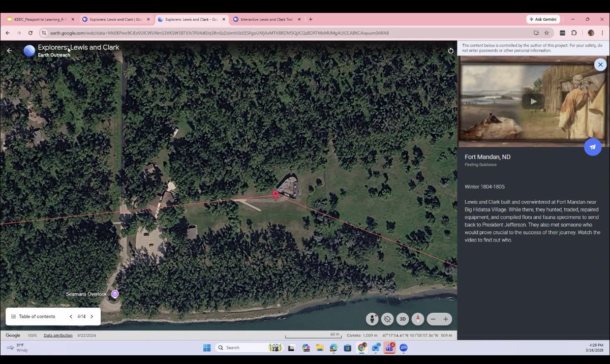Switch to second Explorers: Lewis and Clark tab

coord(192,19)
